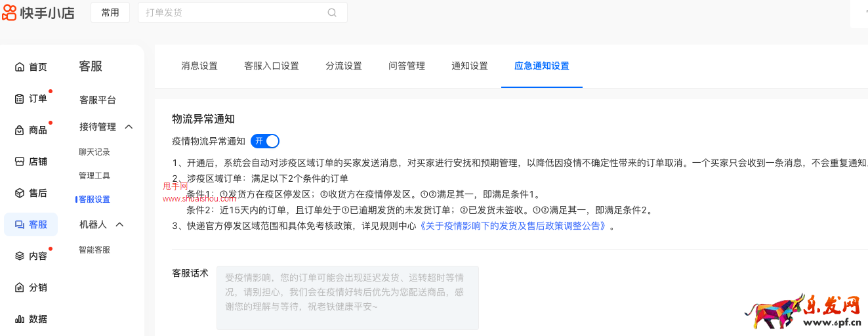This screenshot has height=336, width=868.
Task: Switch to 客服入口设置 tab
Action: [x=272, y=66]
